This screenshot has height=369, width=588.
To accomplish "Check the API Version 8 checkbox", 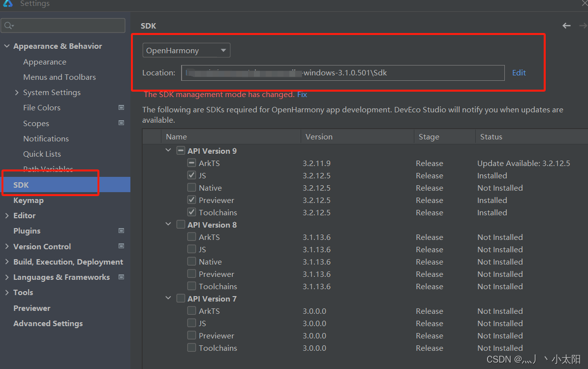I will (x=181, y=225).
